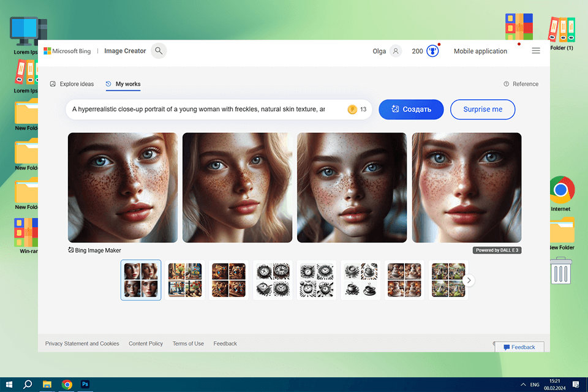
Task: Open the Recycle Bin desktop icon
Action: click(x=561, y=271)
